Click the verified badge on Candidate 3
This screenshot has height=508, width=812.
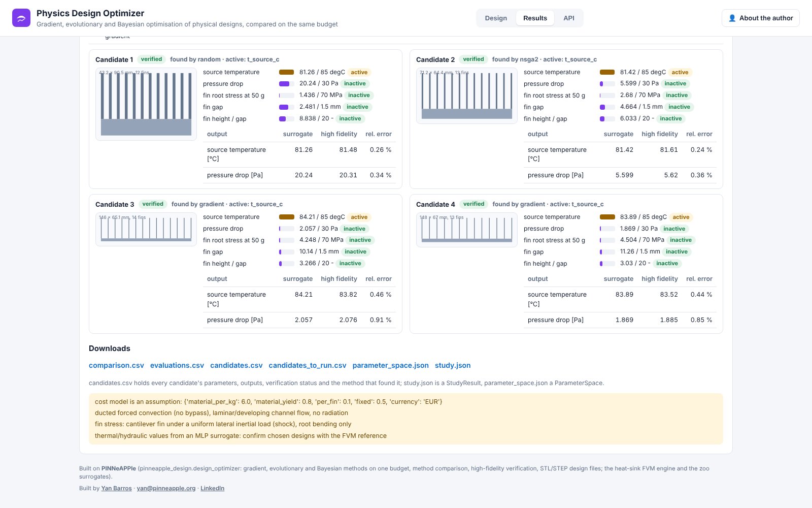pos(153,204)
